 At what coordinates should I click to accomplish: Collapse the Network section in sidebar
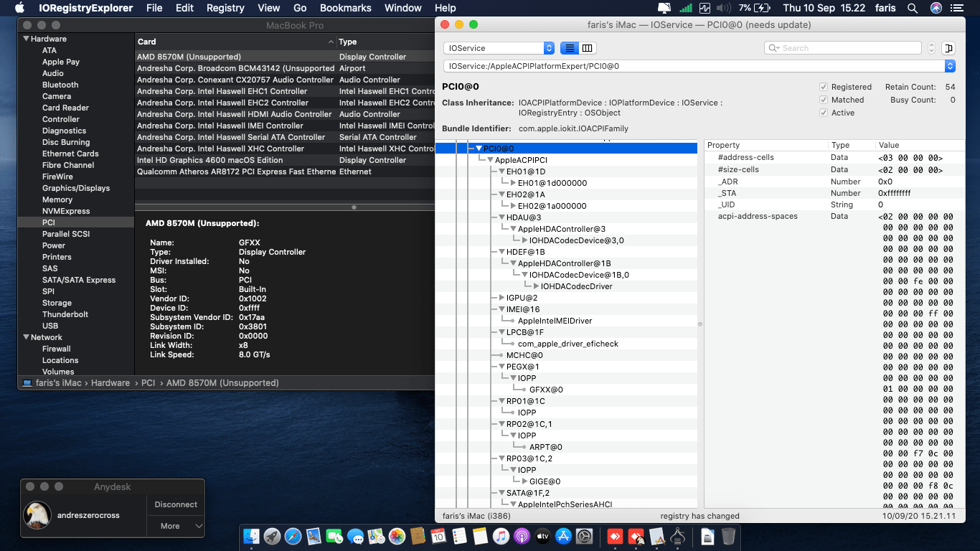point(26,337)
